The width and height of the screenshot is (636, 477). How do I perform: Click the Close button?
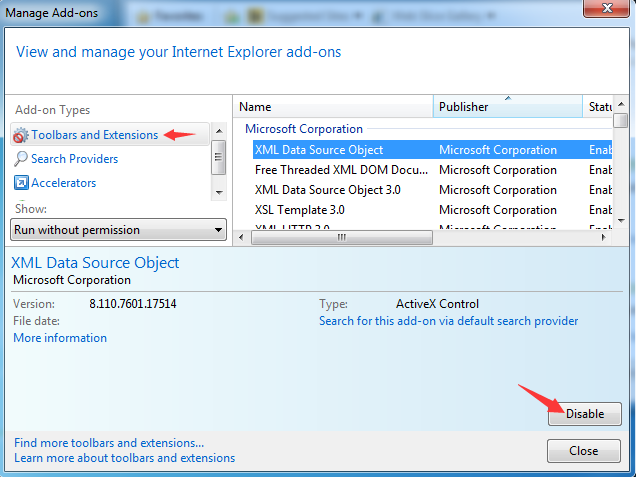click(584, 451)
